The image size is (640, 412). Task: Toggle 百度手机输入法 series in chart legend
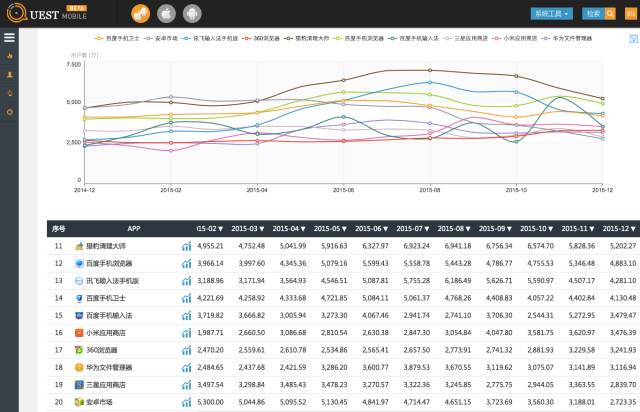coord(413,38)
